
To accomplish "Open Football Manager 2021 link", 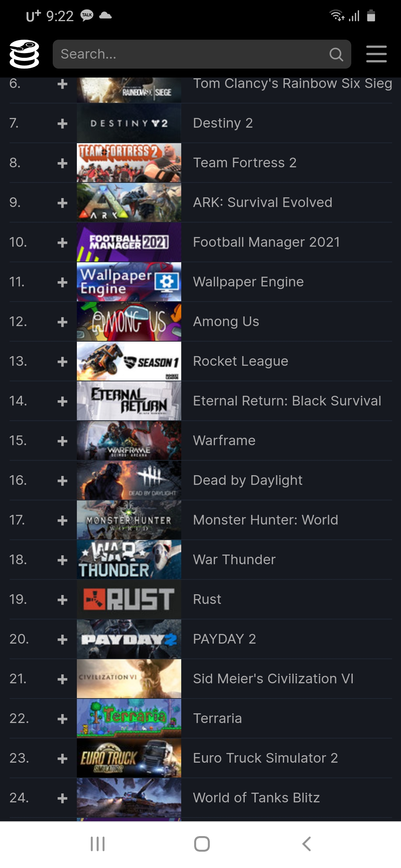I will coord(266,242).
